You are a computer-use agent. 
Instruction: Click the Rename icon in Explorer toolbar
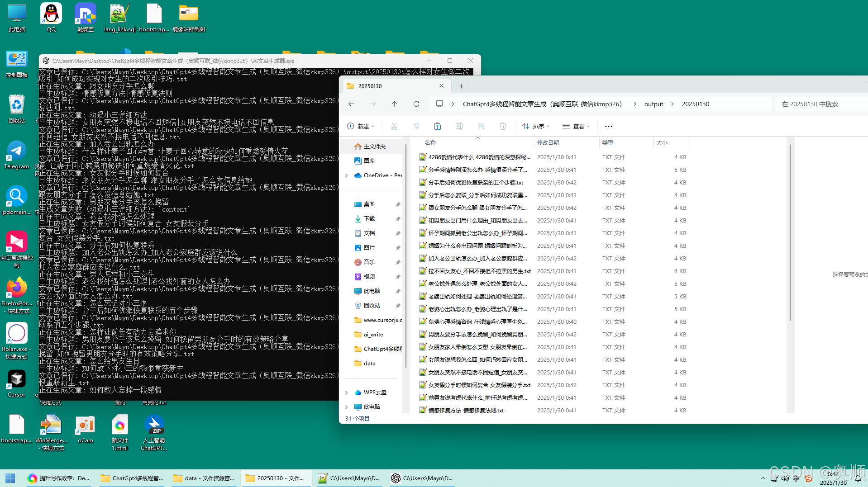[459, 126]
